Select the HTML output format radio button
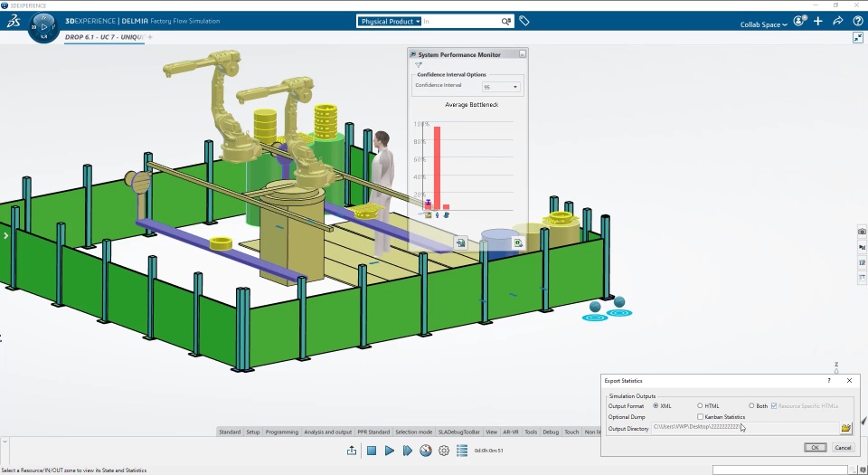The height and width of the screenshot is (475, 868). click(700, 406)
